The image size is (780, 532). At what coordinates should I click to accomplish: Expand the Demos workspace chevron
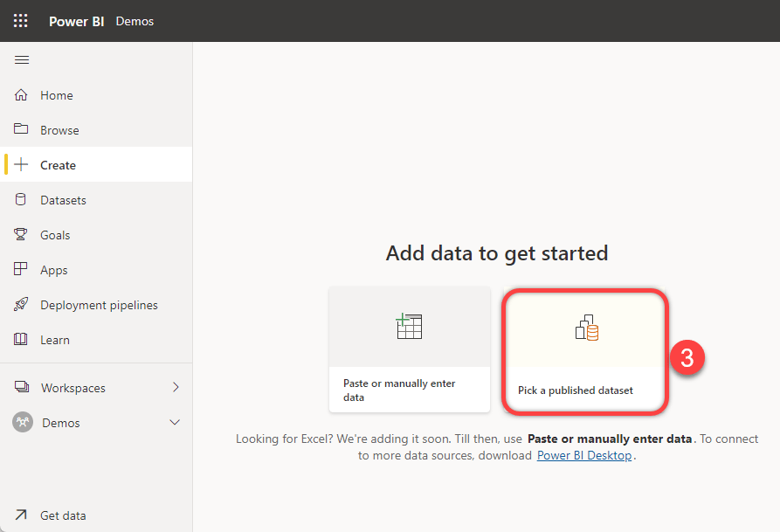point(175,422)
